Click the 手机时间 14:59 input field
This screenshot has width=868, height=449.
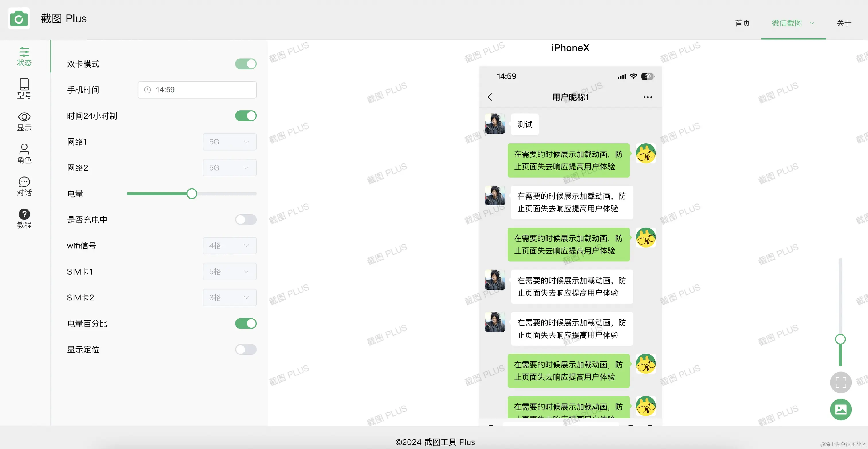coord(197,90)
